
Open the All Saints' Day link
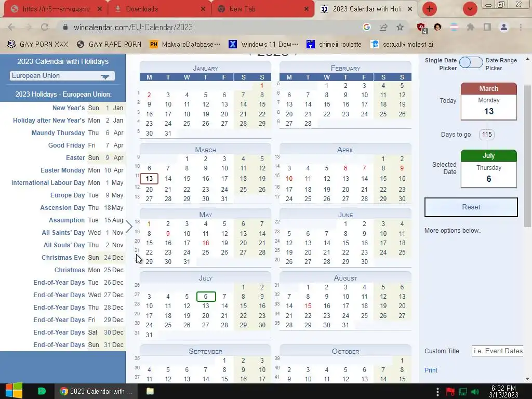coord(63,232)
